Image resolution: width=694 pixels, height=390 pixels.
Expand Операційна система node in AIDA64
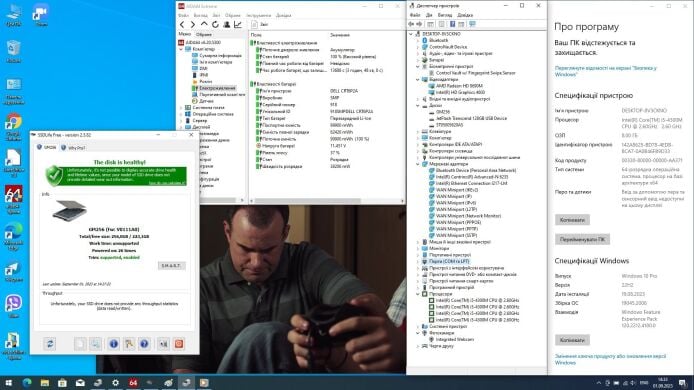181,114
